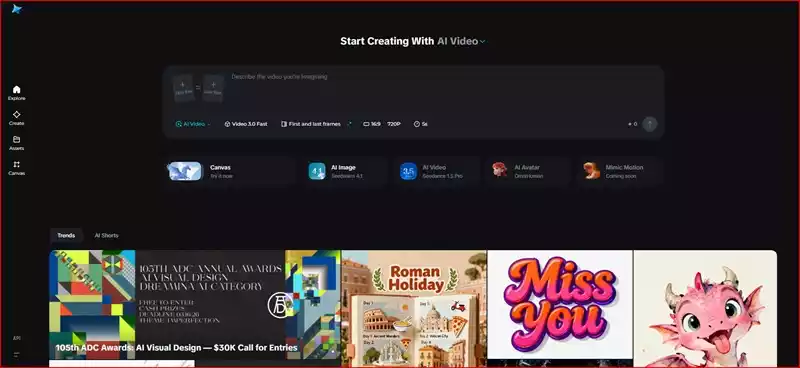The width and height of the screenshot is (800, 368).
Task: Swap first and last frames
Action: (x=198, y=88)
